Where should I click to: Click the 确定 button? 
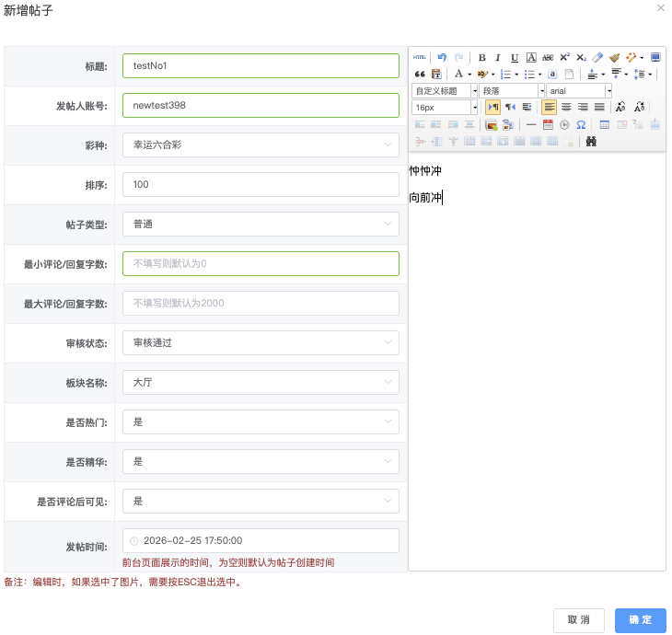[640, 620]
